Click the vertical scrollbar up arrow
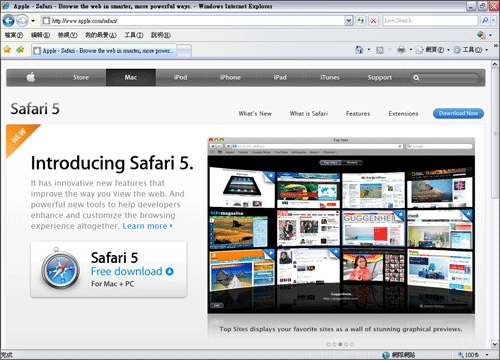 coord(495,64)
